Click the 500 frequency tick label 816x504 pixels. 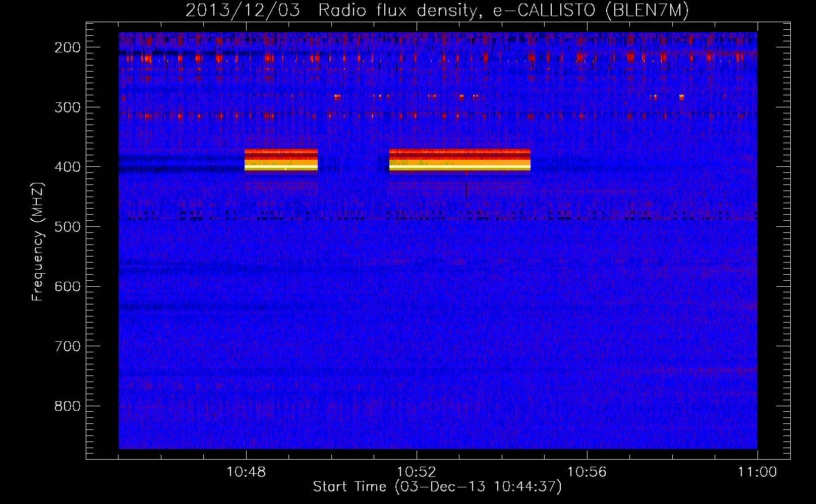[x=68, y=226]
